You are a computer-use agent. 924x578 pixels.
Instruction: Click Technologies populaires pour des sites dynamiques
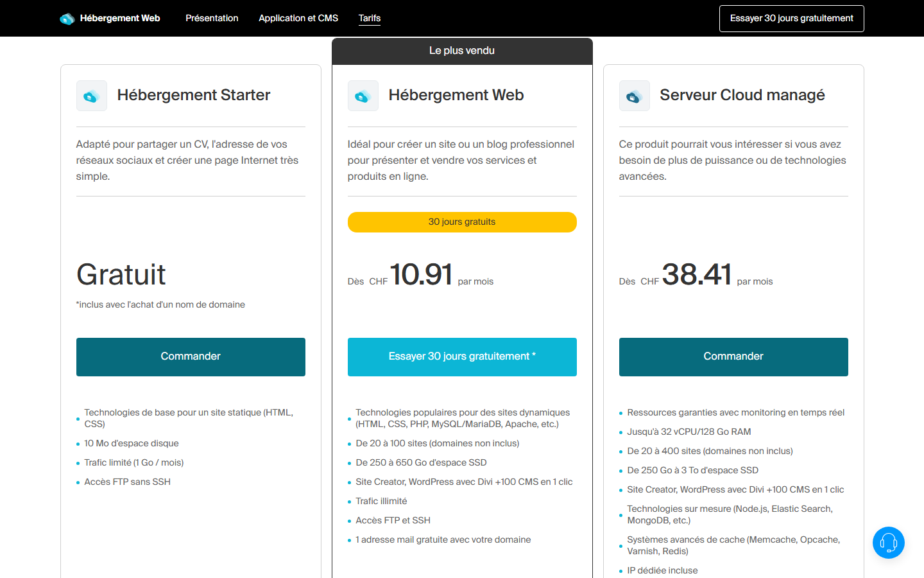click(x=463, y=418)
